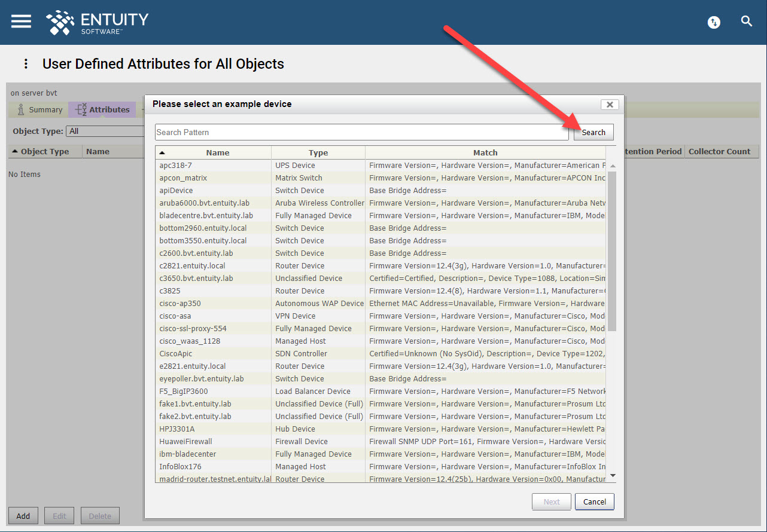The height and width of the screenshot is (532, 767).
Task: Select the InfoBlox176 managed host
Action: [381, 467]
